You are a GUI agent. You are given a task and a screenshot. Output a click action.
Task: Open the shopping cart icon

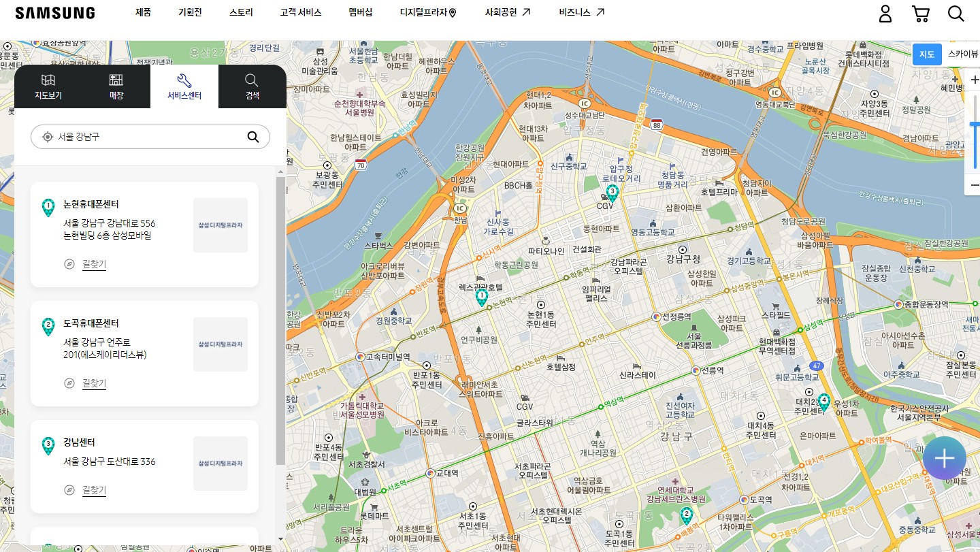click(x=921, y=14)
